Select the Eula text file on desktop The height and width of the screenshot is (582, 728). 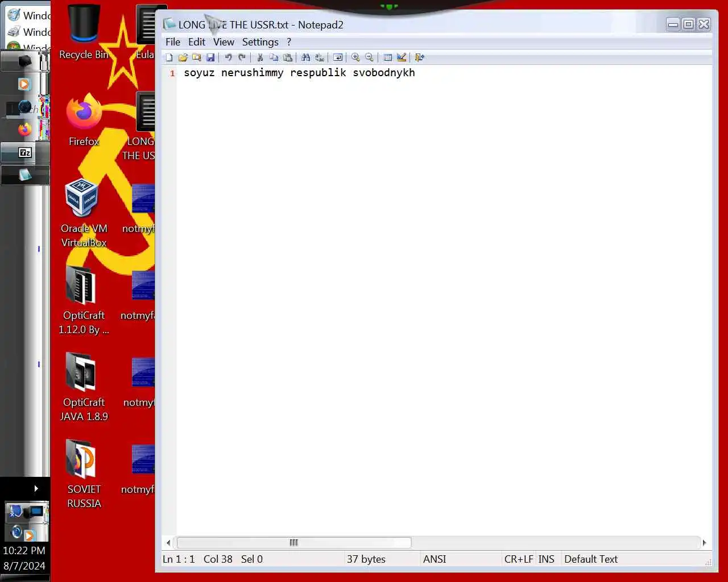pos(145,32)
